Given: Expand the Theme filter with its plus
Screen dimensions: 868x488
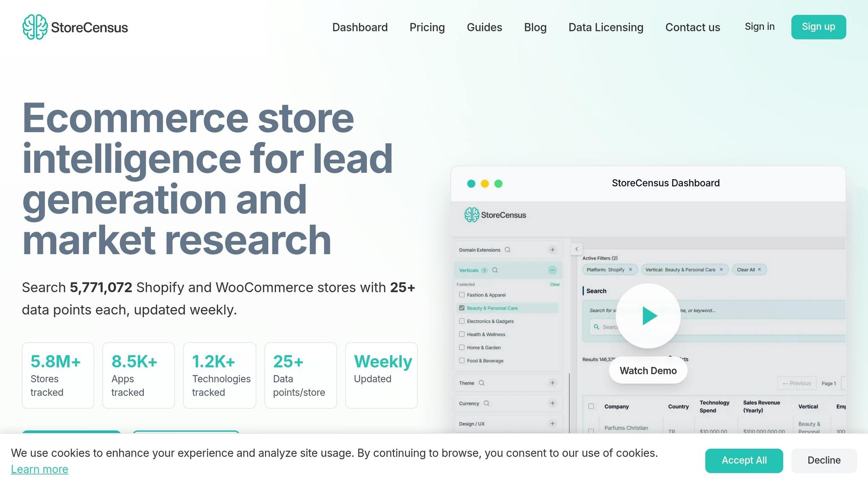Looking at the screenshot, I should pyautogui.click(x=552, y=383).
